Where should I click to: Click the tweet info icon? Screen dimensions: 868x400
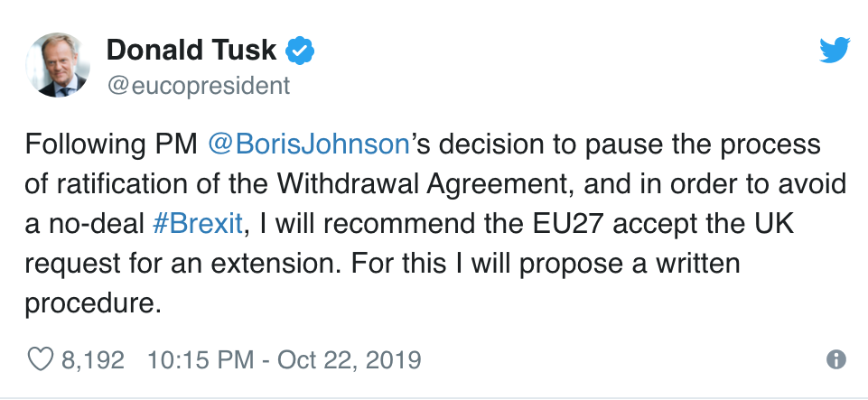[836, 359]
